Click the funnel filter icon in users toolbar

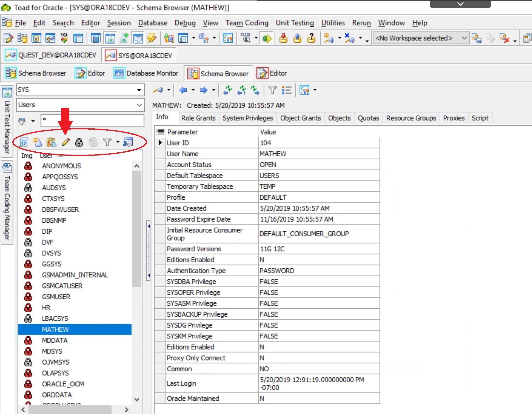tap(107, 142)
